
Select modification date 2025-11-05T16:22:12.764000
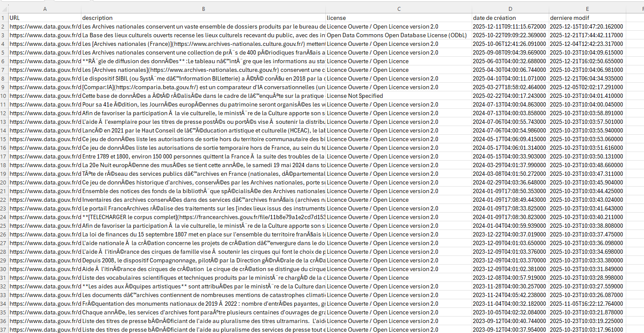[587, 304]
